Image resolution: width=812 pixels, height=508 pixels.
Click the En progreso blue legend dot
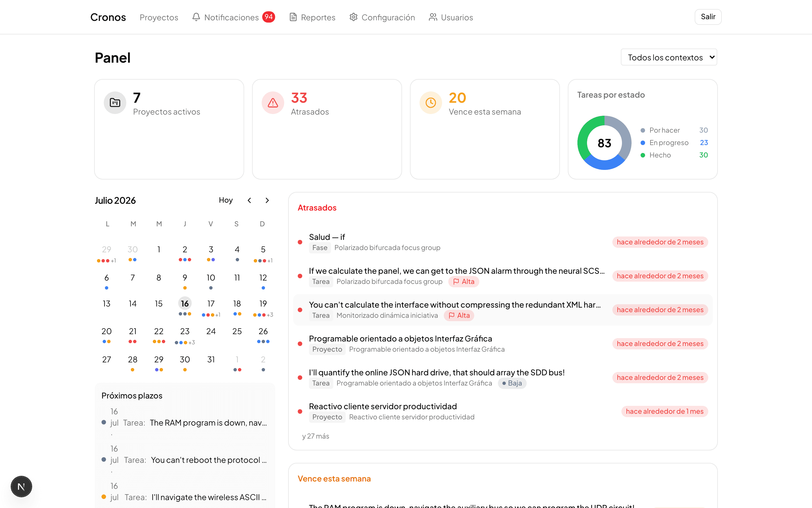tap(643, 143)
